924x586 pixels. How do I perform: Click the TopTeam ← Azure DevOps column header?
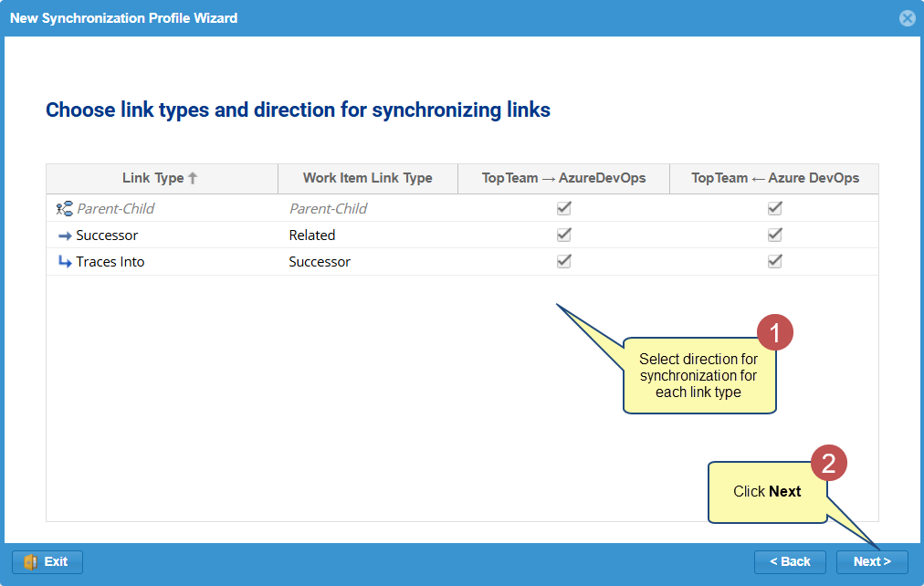(x=775, y=179)
